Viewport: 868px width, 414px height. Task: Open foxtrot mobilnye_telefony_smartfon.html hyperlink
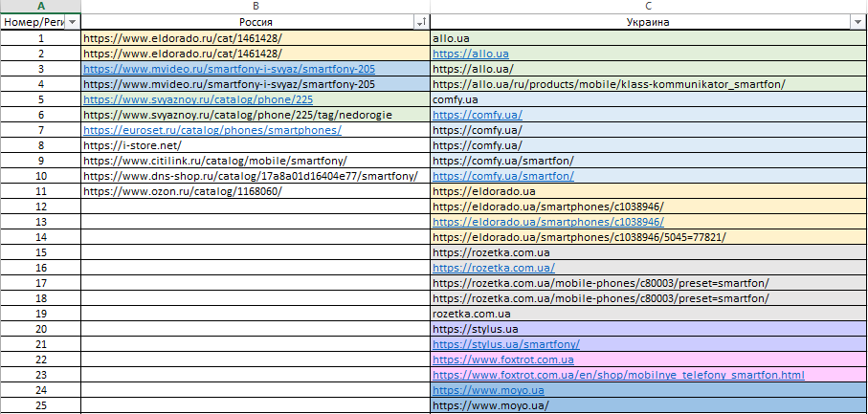coord(618,375)
